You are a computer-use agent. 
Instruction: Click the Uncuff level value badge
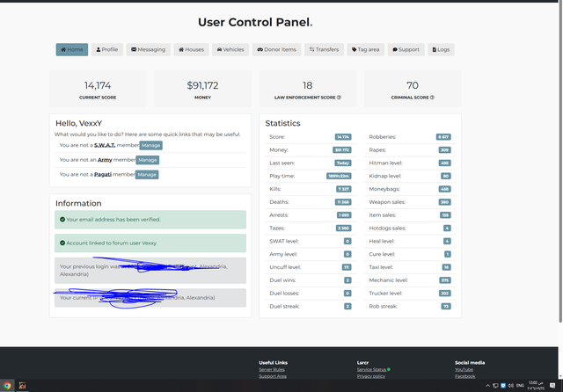(347, 267)
